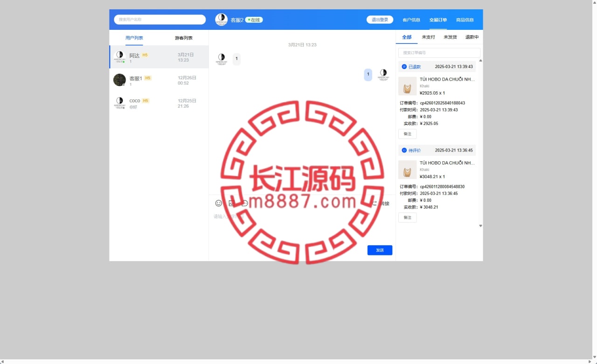This screenshot has width=597, height=364.
Task: Click 客服1 user avatar in list
Action: click(120, 80)
